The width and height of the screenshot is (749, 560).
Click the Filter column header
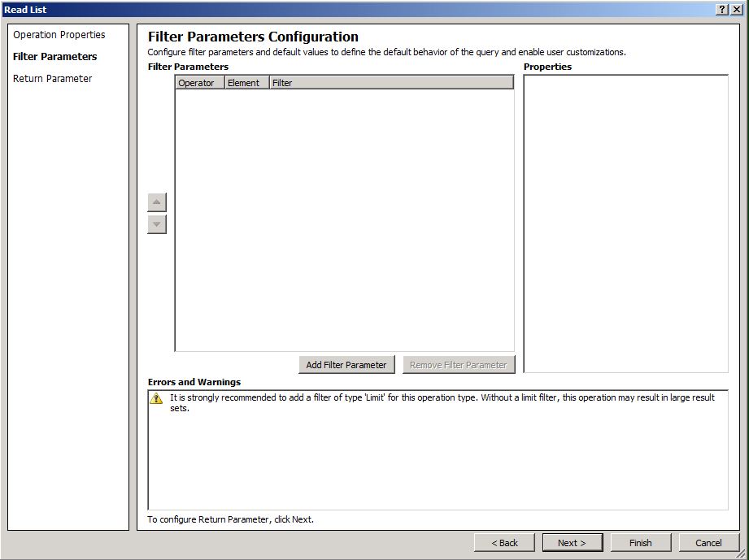pos(392,83)
